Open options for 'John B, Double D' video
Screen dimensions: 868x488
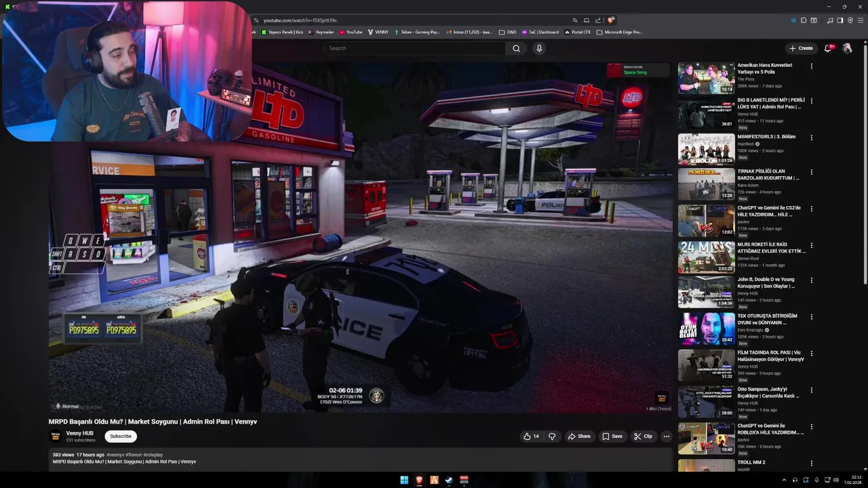point(812,280)
